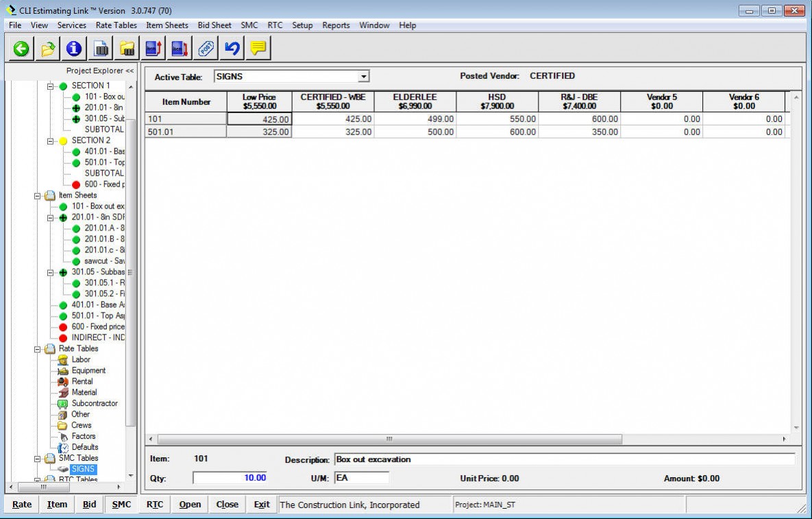Open the Active Table dropdown
This screenshot has width=812, height=519.
click(364, 77)
